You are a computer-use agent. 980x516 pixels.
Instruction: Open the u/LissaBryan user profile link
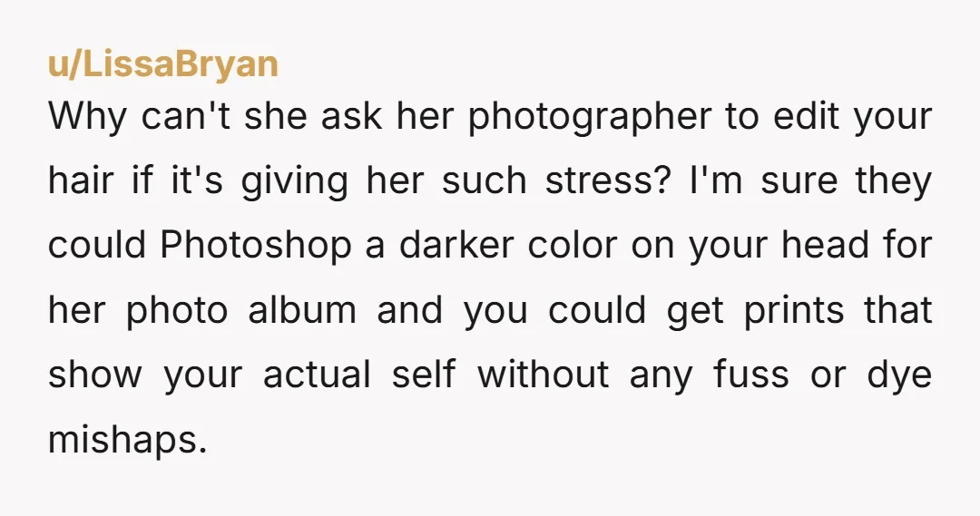(163, 64)
